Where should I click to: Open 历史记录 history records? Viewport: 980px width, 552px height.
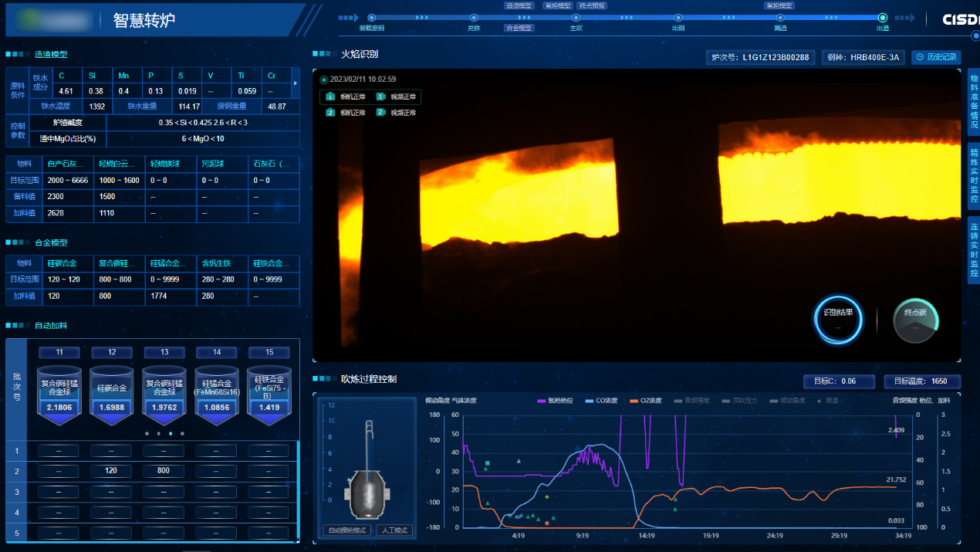936,57
